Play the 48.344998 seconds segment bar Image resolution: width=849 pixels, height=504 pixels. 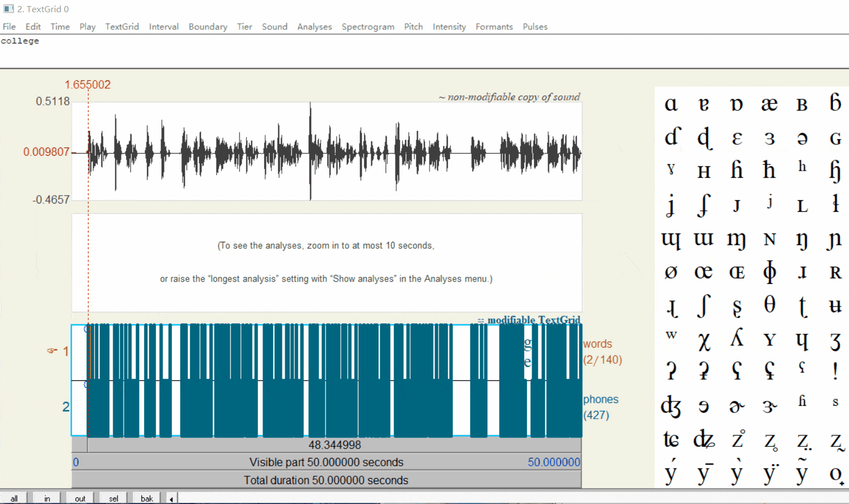(x=335, y=445)
